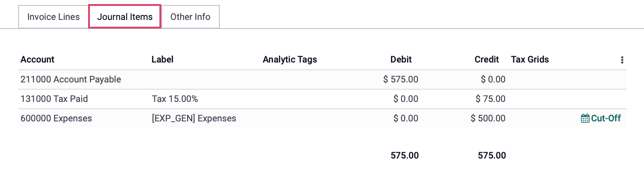
Task: Select the 131000 Tax Paid account
Action: [x=54, y=99]
